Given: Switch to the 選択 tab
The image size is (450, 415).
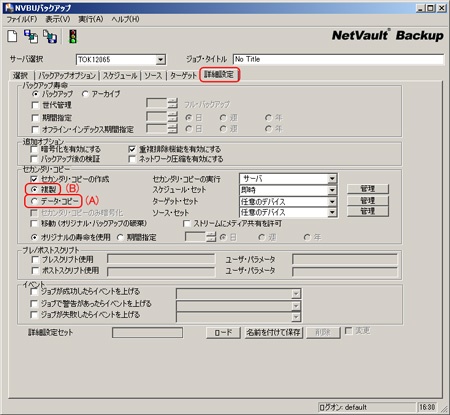Looking at the screenshot, I should (21, 75).
